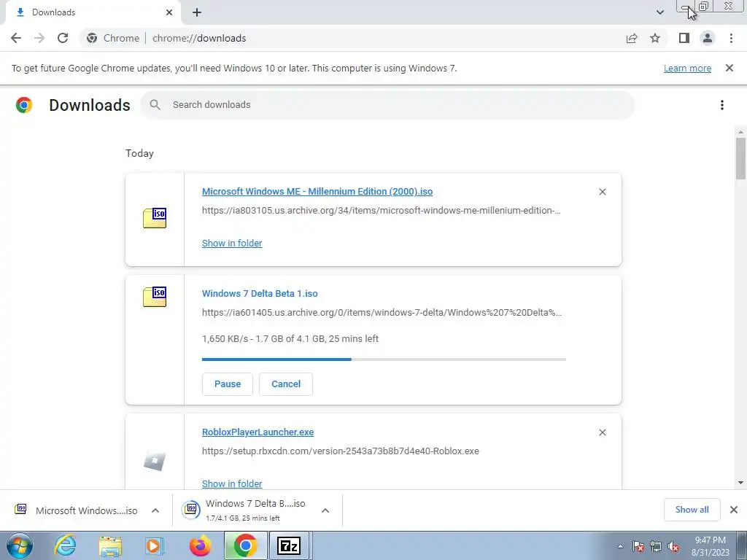Click the forward navigation arrow
Image resolution: width=747 pixels, height=560 pixels.
click(39, 38)
